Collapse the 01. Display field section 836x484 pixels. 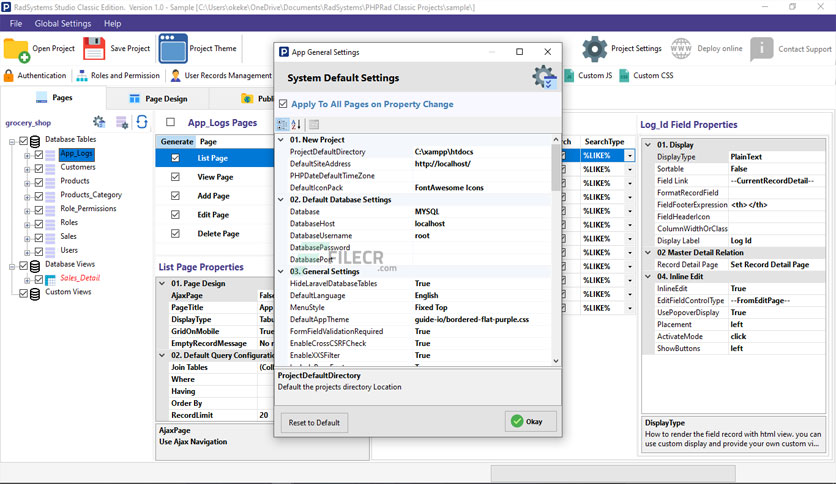click(648, 144)
